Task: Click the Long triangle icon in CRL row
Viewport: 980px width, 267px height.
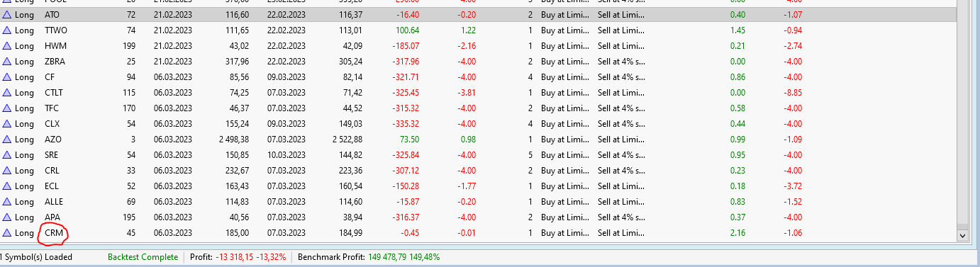Action: click(7, 171)
